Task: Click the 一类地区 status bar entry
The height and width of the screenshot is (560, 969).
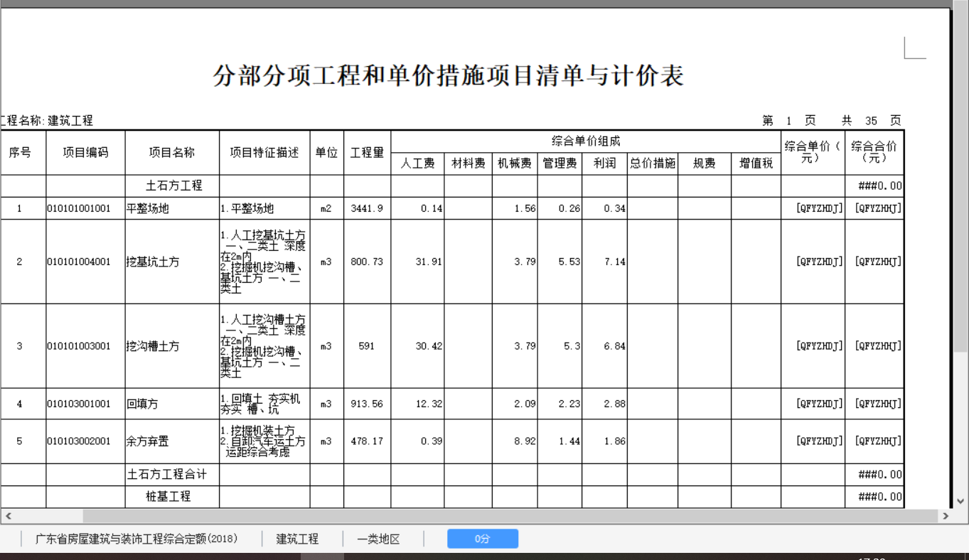Action: 378,539
